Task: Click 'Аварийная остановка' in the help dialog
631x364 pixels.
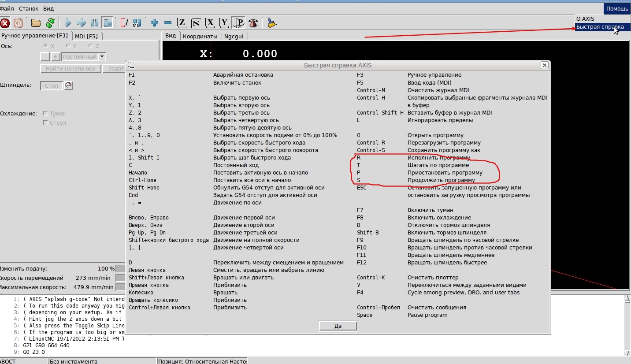Action: (x=243, y=75)
